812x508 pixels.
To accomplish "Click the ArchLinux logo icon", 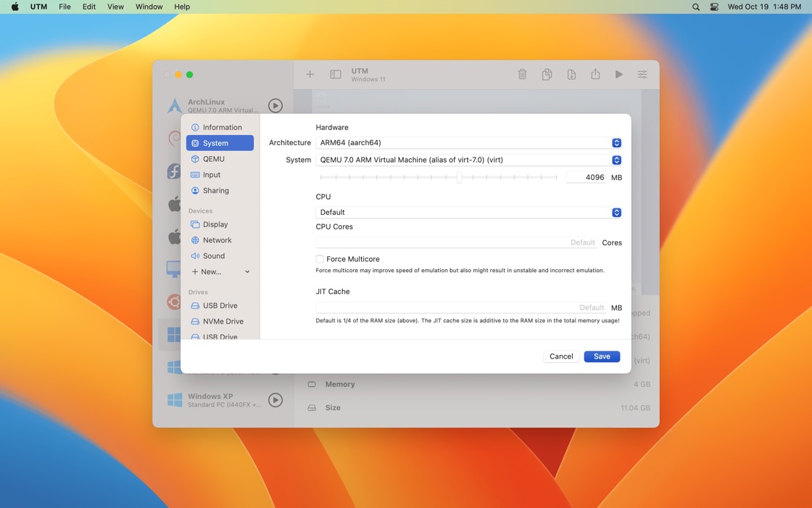I will pos(175,106).
